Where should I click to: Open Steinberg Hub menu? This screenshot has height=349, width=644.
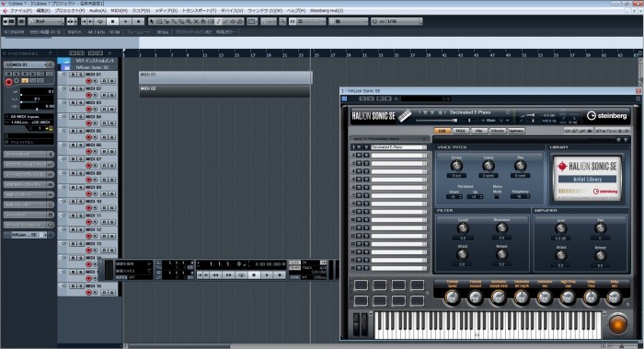point(327,11)
